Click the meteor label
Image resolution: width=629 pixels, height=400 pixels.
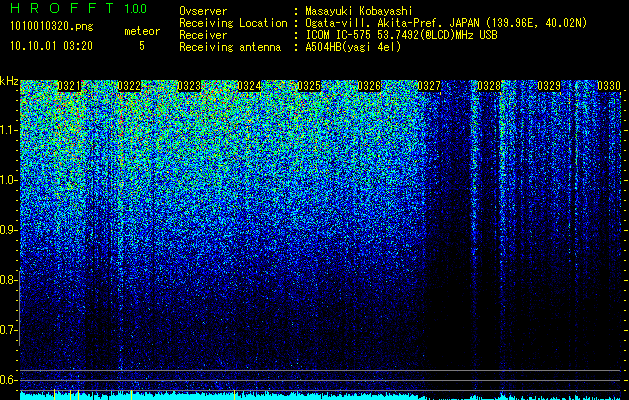(x=142, y=31)
